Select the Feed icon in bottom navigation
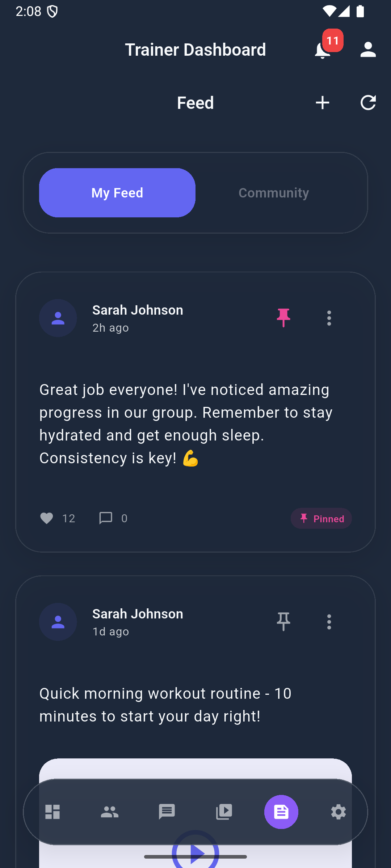Viewport: 391px width, 868px height. tap(281, 812)
